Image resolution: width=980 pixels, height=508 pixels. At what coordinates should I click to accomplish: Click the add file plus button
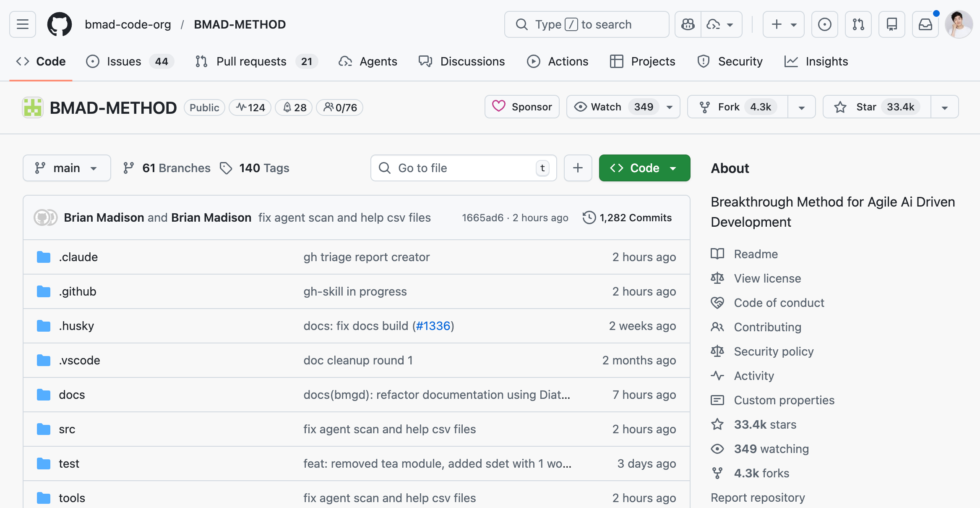578,168
